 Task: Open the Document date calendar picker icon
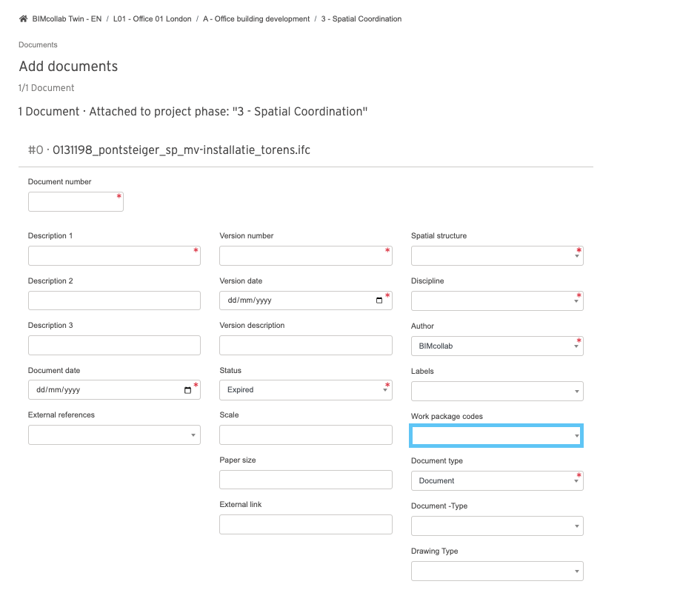click(x=187, y=390)
